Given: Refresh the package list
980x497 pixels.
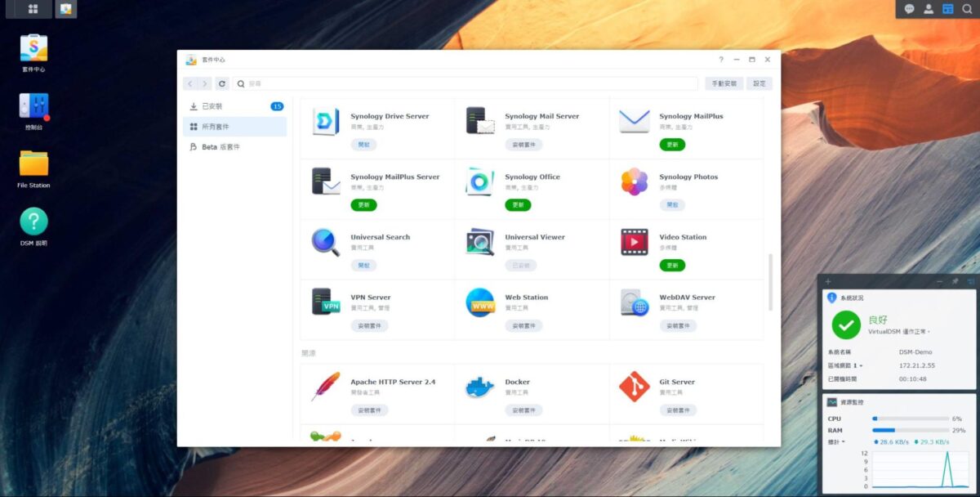Looking at the screenshot, I should pyautogui.click(x=222, y=83).
